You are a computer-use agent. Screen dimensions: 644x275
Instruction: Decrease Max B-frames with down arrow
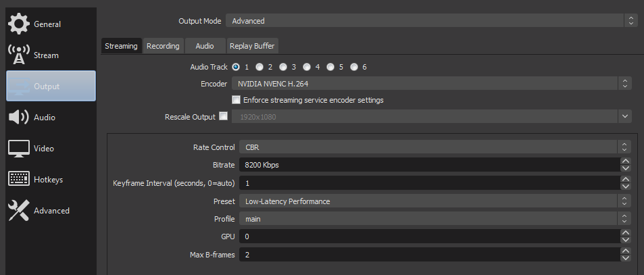(x=626, y=257)
